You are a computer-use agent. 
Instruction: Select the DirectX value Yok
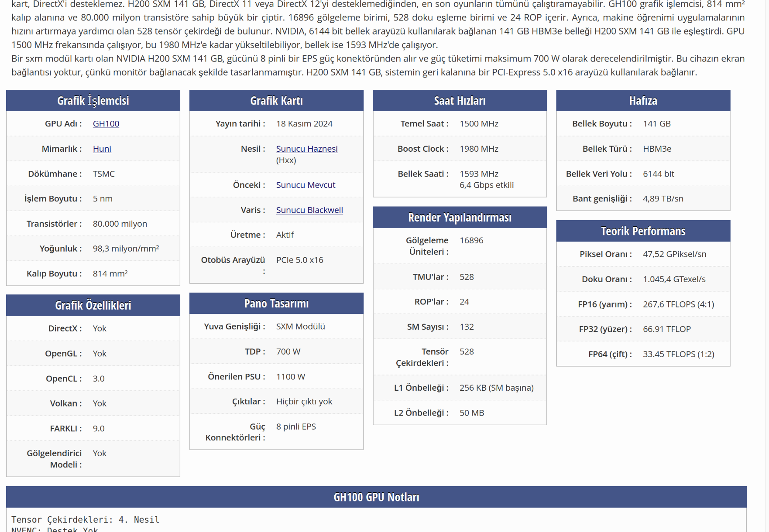point(100,329)
